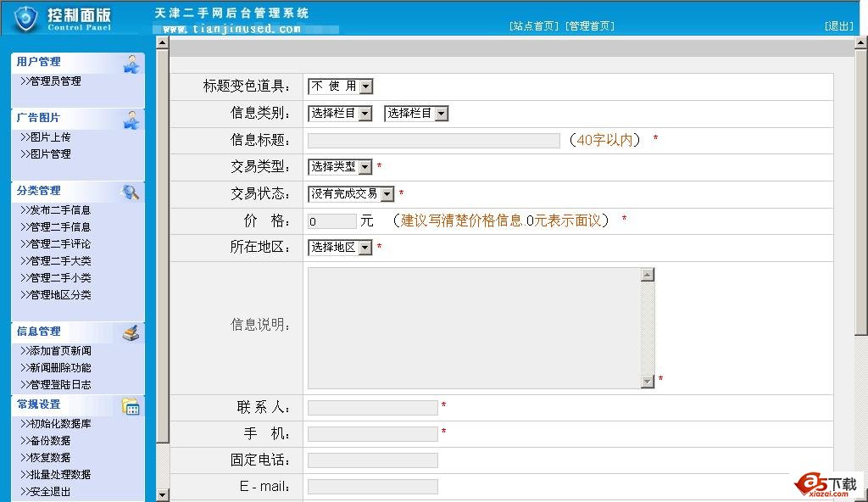Screen dimensions: 868x502
Task: Expand the first 选择栏目 category dropdown
Action: pos(364,114)
